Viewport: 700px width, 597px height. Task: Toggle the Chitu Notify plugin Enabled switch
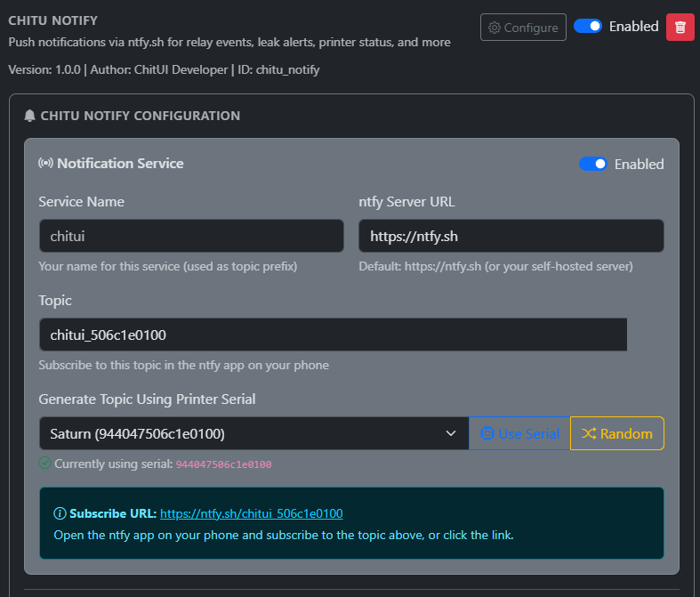(588, 27)
